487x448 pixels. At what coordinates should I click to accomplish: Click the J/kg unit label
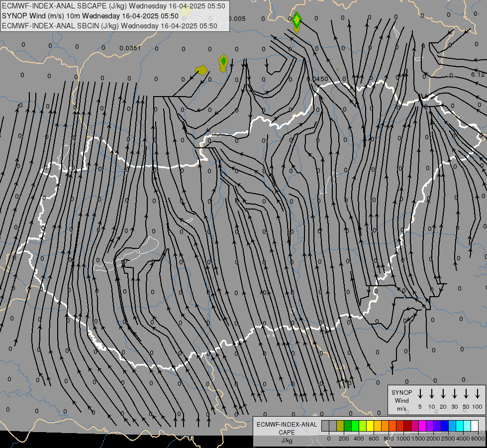[287, 441]
